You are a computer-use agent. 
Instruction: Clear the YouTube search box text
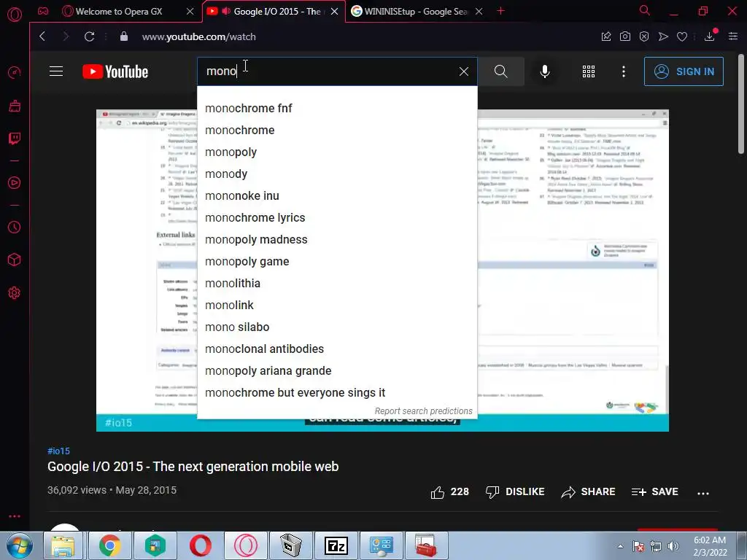coord(463,71)
